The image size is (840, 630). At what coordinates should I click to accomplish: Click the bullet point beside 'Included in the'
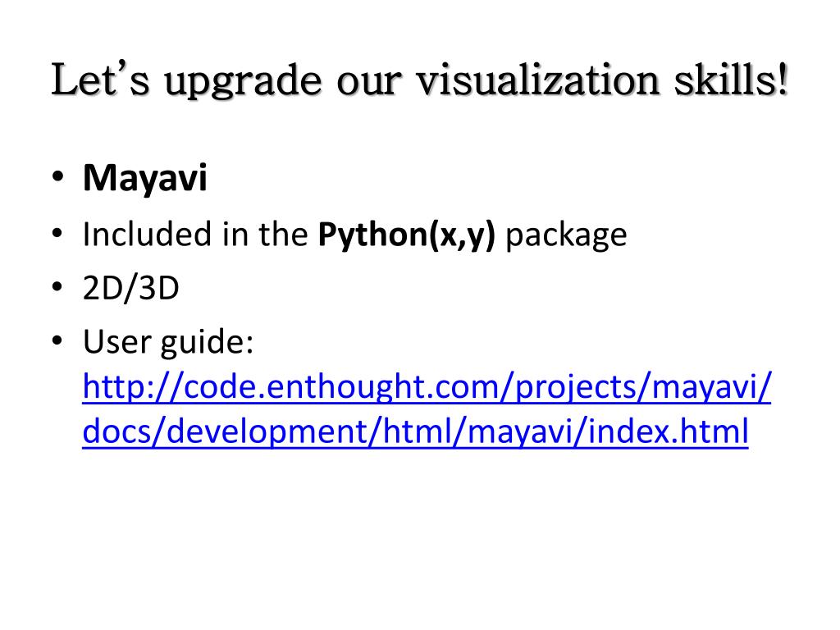pyautogui.click(x=58, y=233)
